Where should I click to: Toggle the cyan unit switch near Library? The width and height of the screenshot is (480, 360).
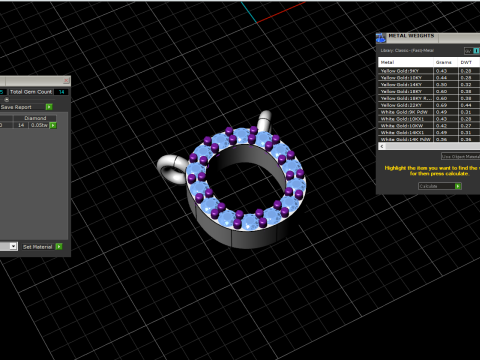pos(476,51)
